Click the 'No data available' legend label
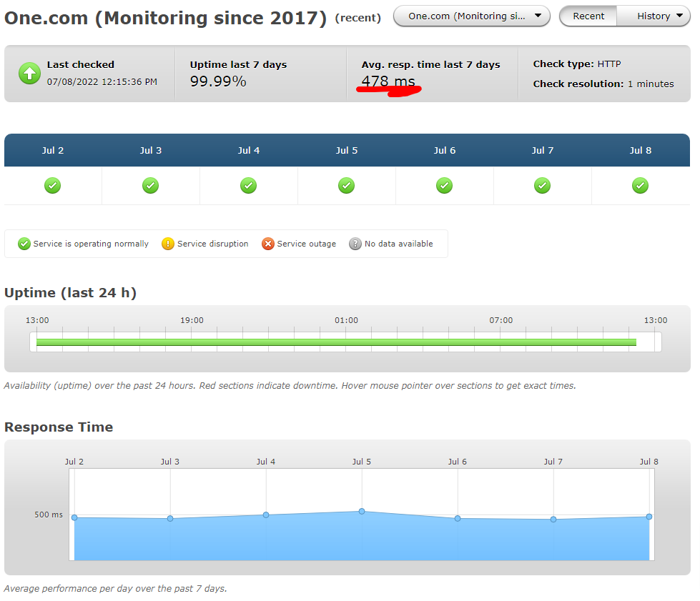The height and width of the screenshot is (601, 700). (x=399, y=244)
